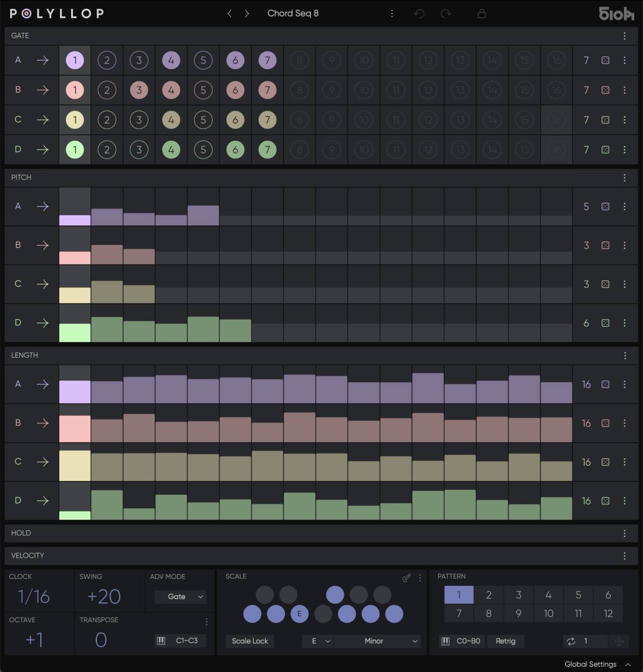Click the C1~C3 transpose range button
Viewport: 643px width, 672px height.
coord(181,640)
